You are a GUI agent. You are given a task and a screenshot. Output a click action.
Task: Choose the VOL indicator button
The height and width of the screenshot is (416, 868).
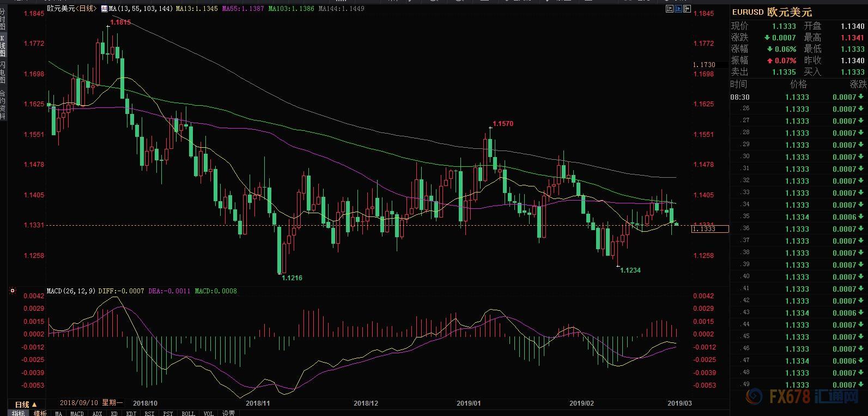point(208,413)
